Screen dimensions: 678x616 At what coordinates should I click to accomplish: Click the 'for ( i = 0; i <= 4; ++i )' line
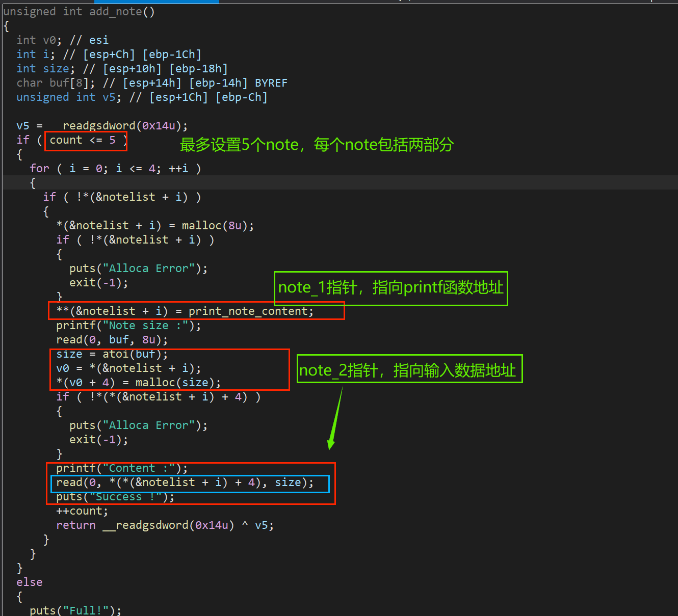coord(115,168)
